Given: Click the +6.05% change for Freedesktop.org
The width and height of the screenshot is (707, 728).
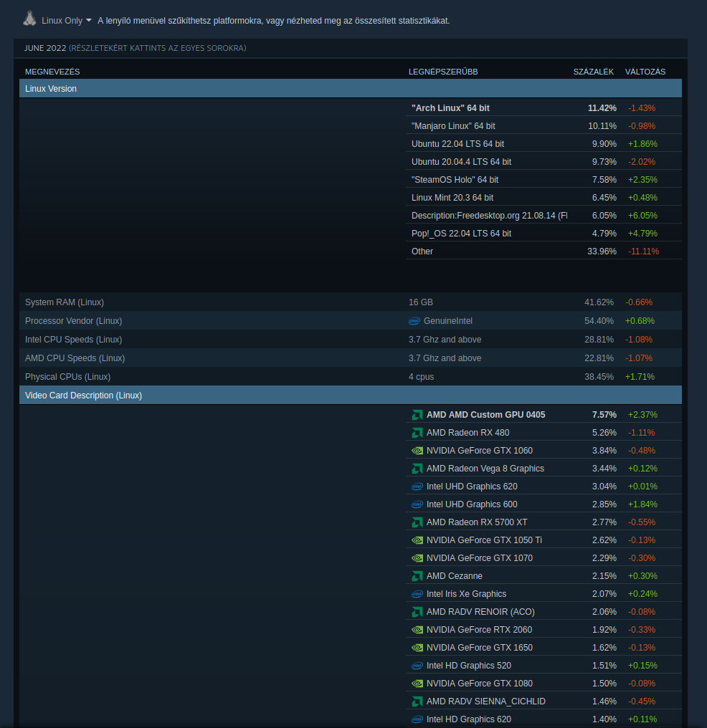Looking at the screenshot, I should tap(643, 216).
